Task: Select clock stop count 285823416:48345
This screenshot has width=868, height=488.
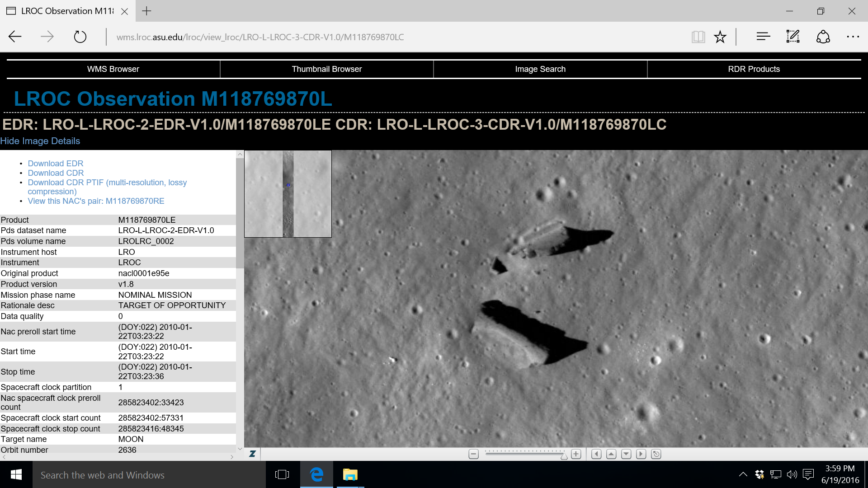Action: point(151,429)
